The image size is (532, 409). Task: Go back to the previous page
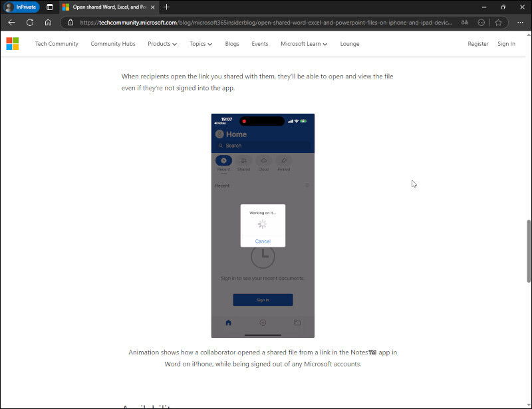tap(11, 23)
